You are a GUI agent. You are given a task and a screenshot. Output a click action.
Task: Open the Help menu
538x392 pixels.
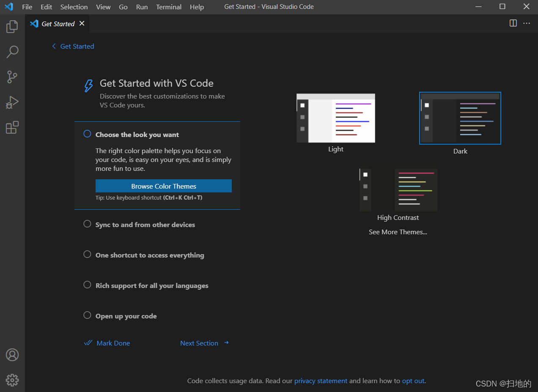[x=197, y=7]
